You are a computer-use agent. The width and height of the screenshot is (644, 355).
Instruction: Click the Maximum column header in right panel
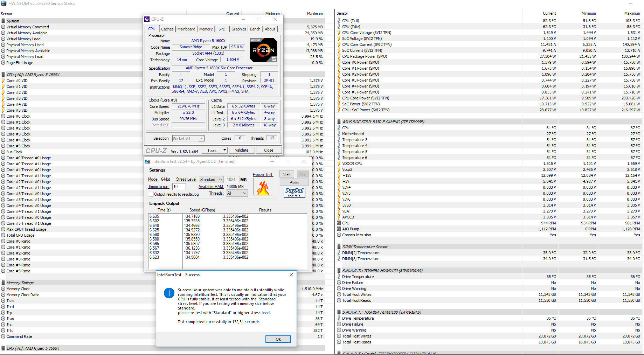pyautogui.click(x=632, y=13)
